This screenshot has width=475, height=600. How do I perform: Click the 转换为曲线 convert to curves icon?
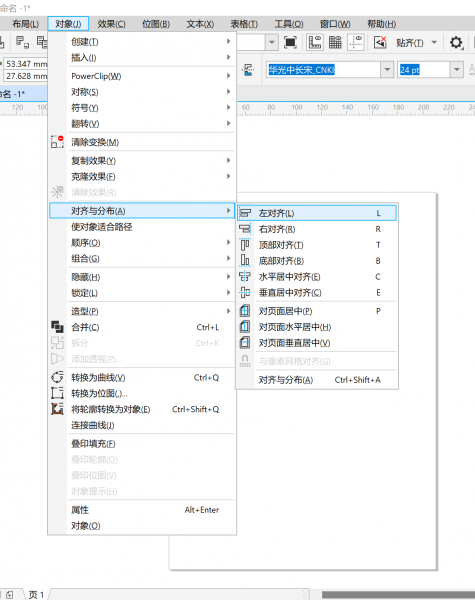pyautogui.click(x=57, y=378)
